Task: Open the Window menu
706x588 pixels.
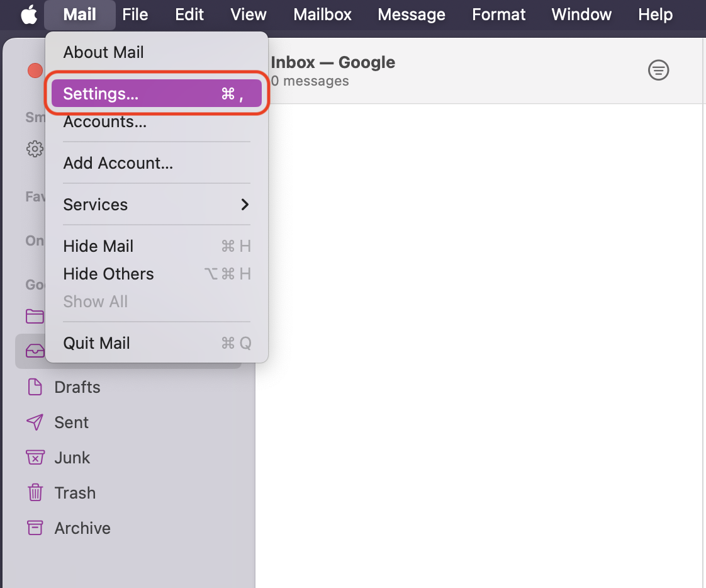Action: 582,15
